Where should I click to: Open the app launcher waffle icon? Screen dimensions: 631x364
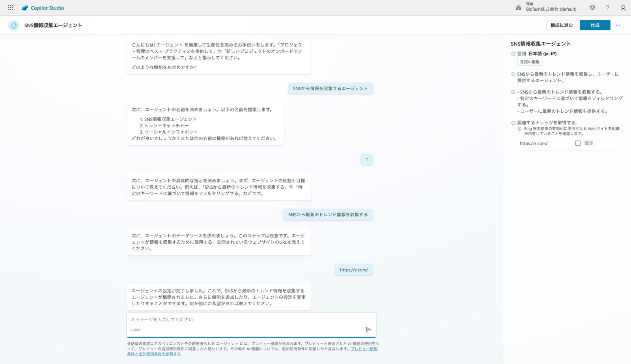click(11, 8)
